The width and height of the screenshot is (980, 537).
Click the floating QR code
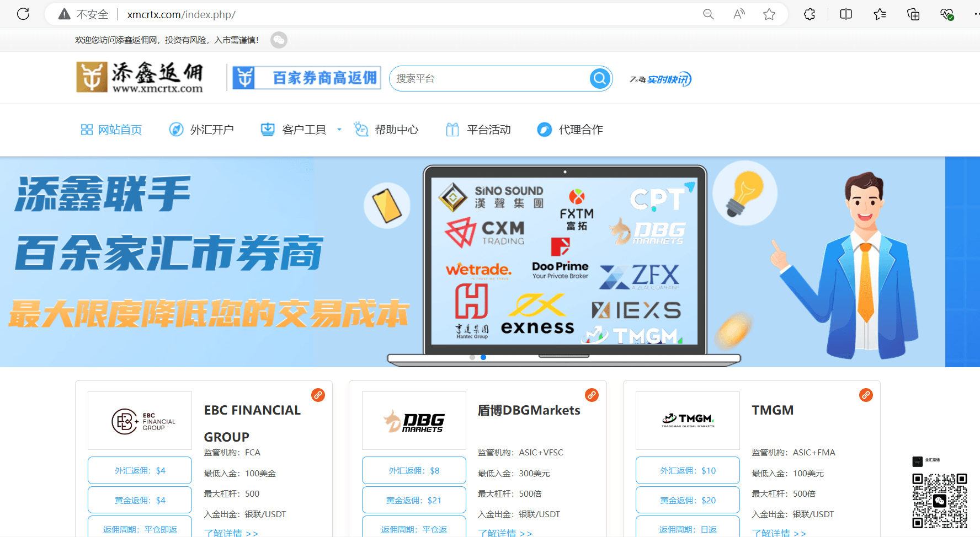pyautogui.click(x=939, y=501)
